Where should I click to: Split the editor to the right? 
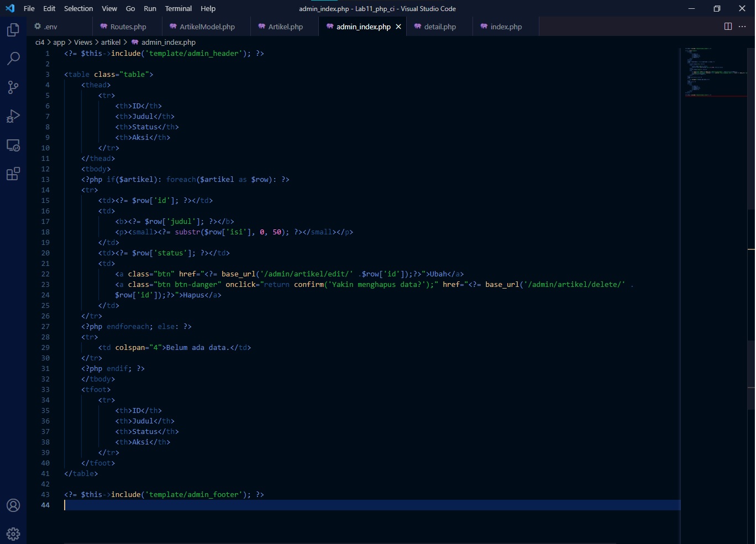coord(728,26)
